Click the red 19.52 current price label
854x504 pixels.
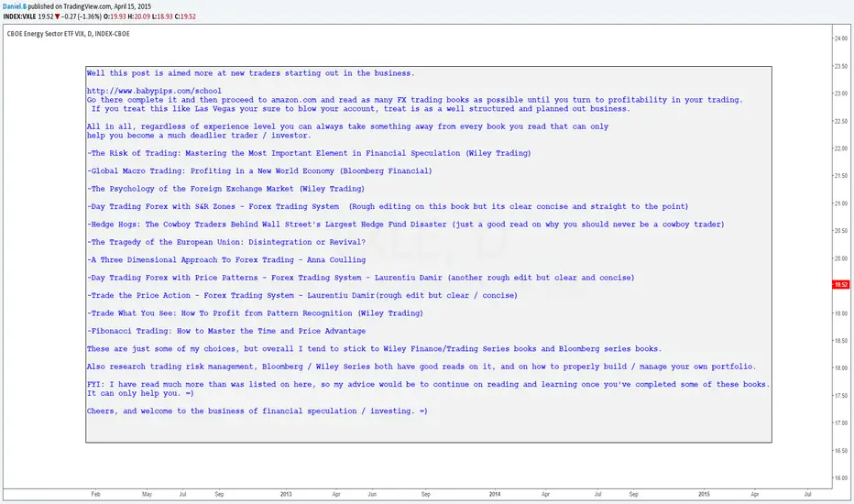click(x=841, y=284)
